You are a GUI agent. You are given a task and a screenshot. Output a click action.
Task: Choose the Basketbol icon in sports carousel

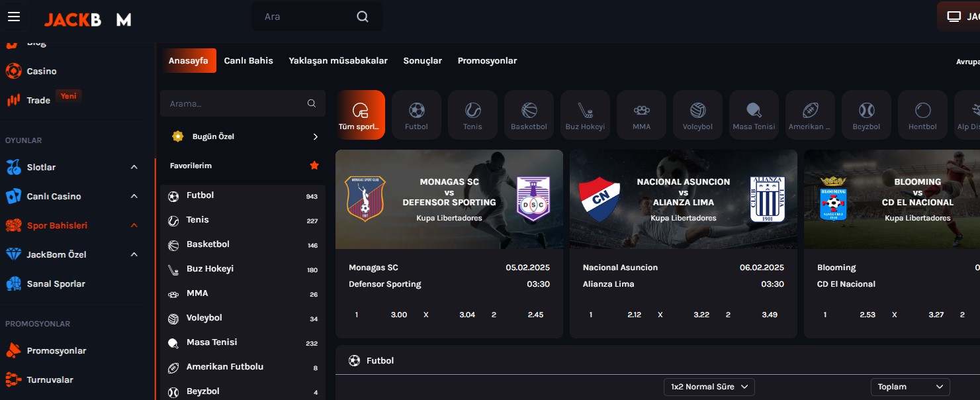529,115
